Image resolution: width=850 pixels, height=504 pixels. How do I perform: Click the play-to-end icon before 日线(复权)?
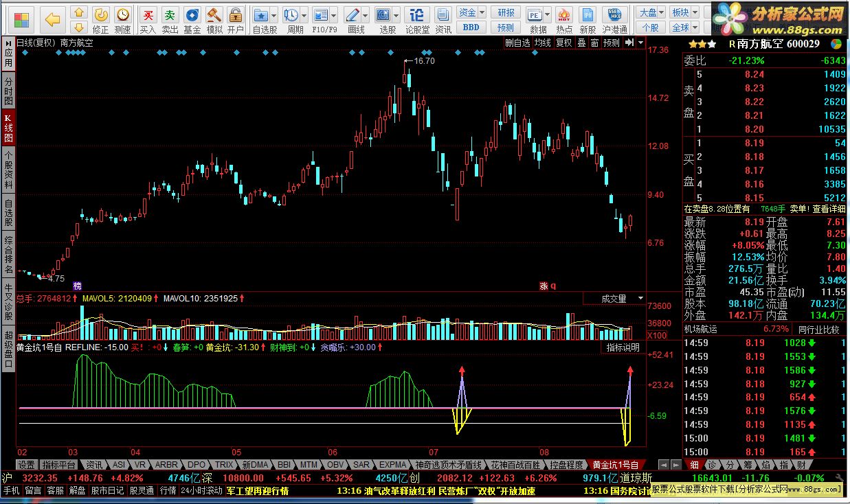[8, 43]
